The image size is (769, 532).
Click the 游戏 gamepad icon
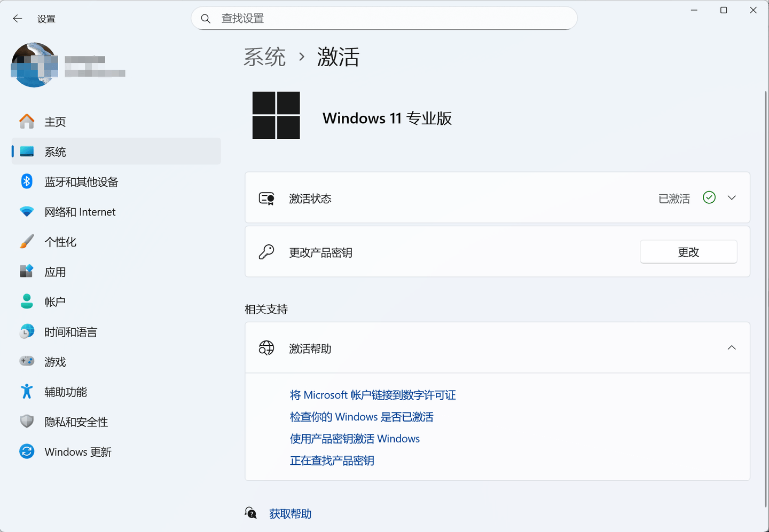point(27,361)
